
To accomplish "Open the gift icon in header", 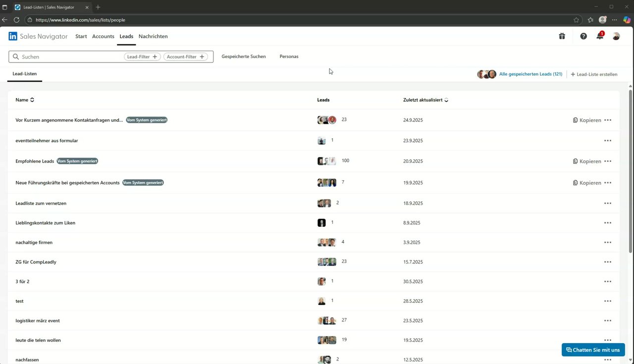I will [562, 36].
